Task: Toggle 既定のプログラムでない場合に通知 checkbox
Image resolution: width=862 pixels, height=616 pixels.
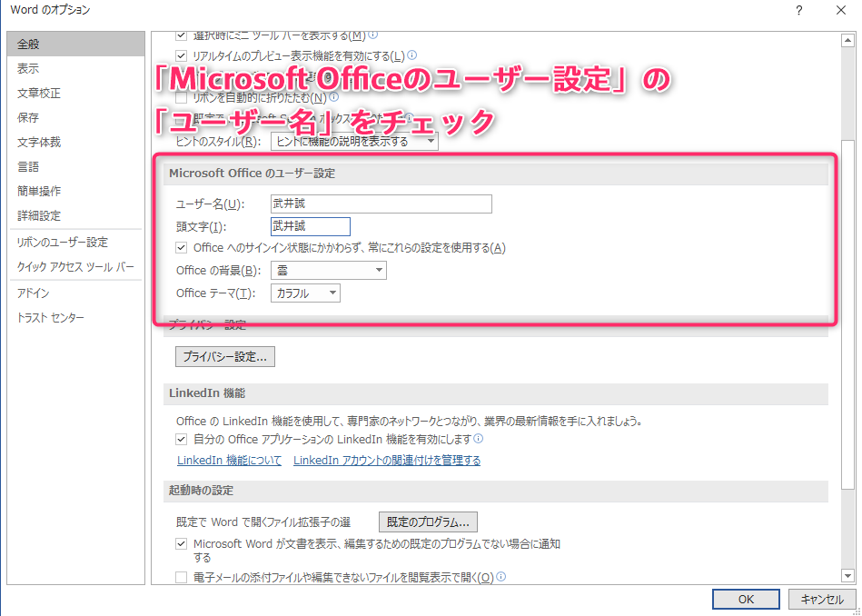Action: click(181, 544)
